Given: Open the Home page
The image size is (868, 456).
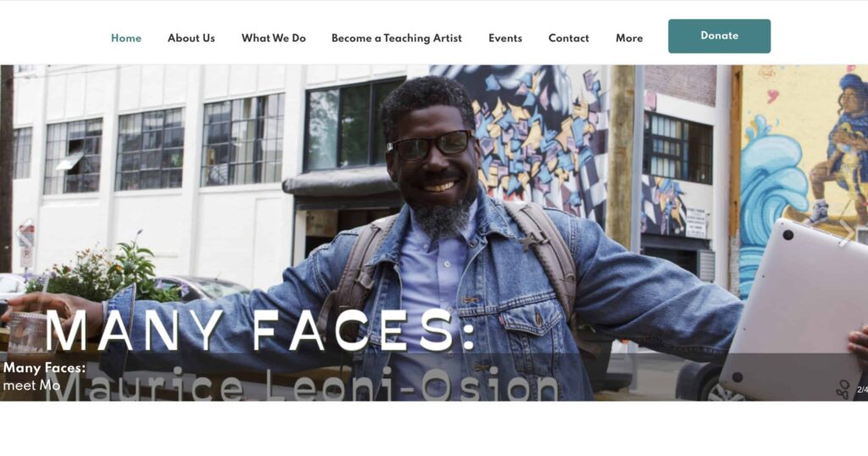Looking at the screenshot, I should tap(126, 38).
